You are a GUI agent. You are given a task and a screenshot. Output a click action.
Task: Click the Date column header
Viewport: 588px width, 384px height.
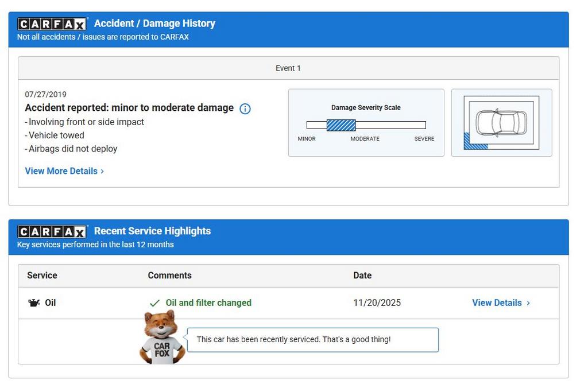coord(362,276)
